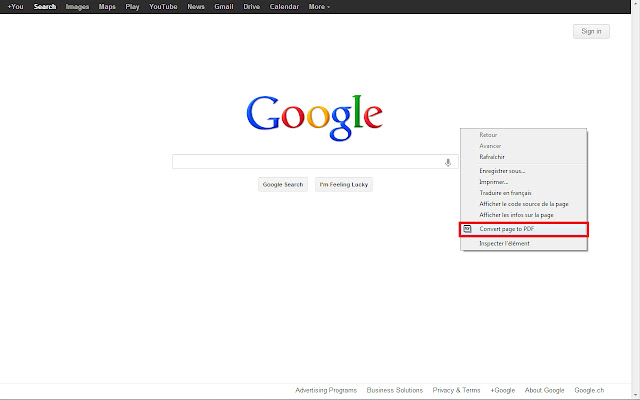
Task: Select Afficher le code source de la page
Action: [x=524, y=204]
